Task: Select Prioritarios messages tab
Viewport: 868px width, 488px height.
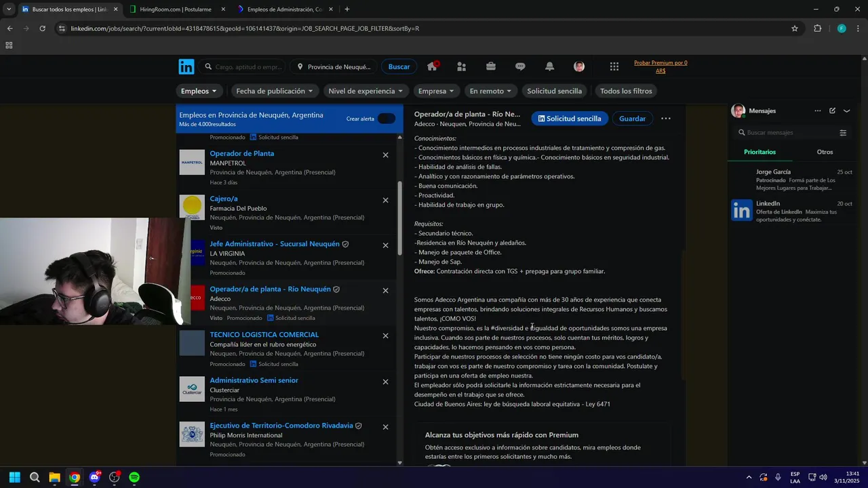Action: 759,152
